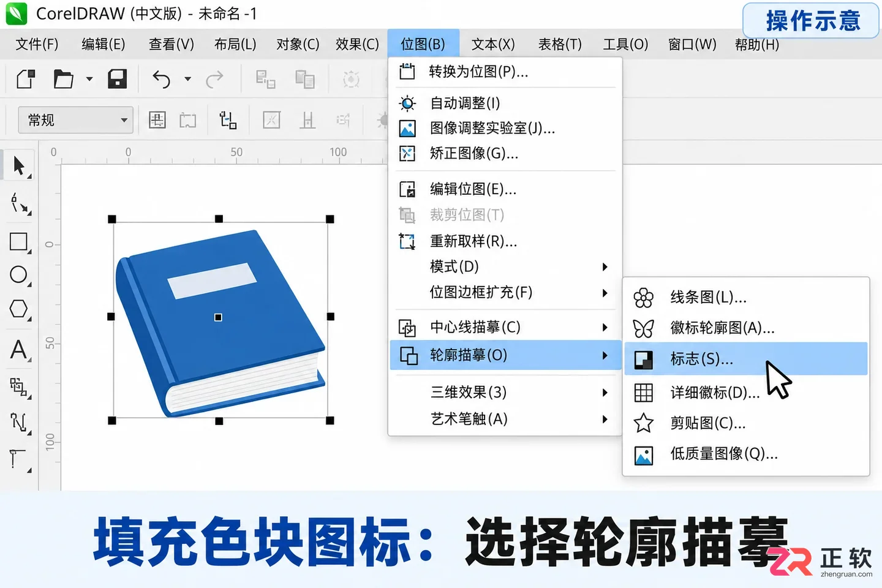882x588 pixels.
Task: Select 标志(S)... trace option
Action: click(746, 359)
